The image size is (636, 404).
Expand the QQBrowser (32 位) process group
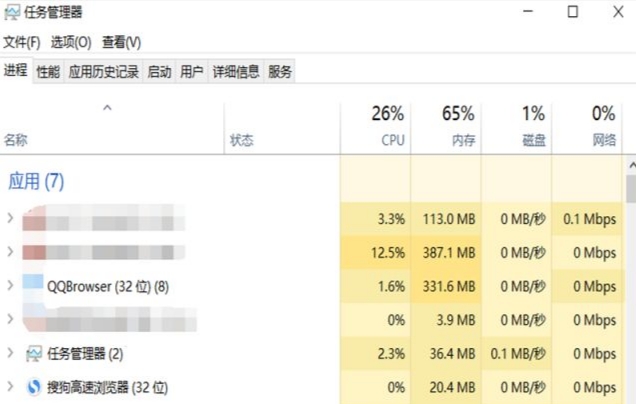pyautogui.click(x=10, y=286)
